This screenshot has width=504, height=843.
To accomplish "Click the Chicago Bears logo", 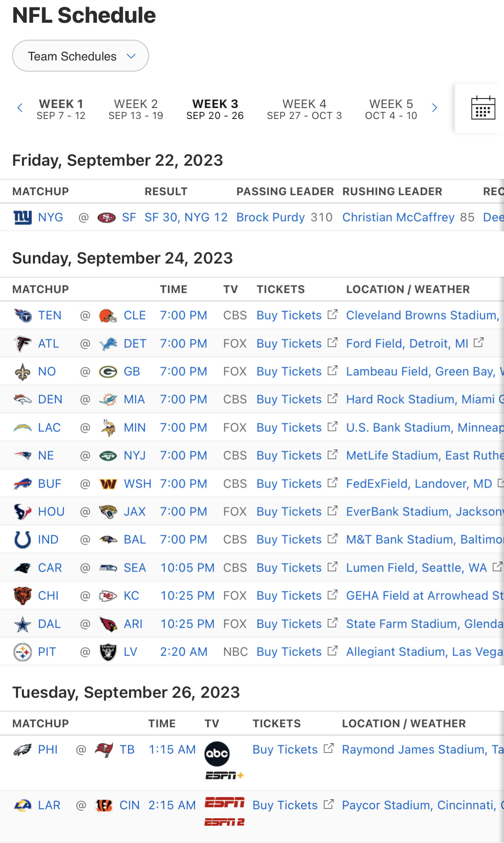I will (23, 596).
